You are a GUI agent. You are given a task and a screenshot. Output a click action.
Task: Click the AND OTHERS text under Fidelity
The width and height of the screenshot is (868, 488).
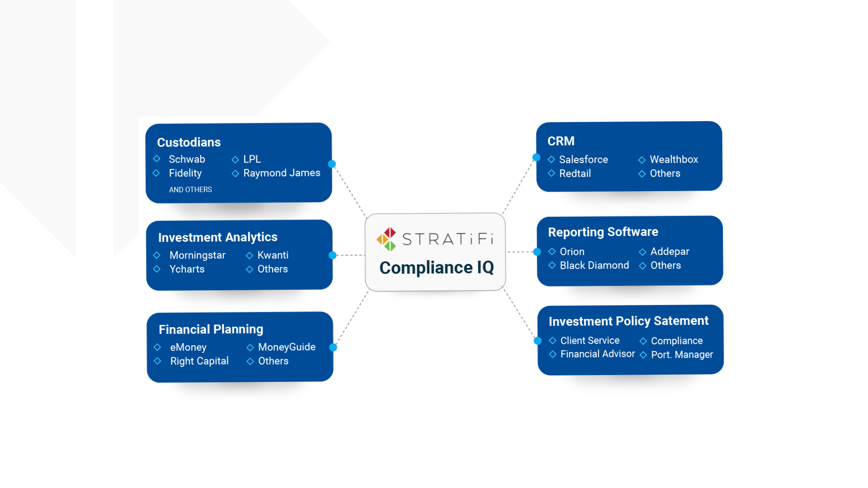click(190, 190)
